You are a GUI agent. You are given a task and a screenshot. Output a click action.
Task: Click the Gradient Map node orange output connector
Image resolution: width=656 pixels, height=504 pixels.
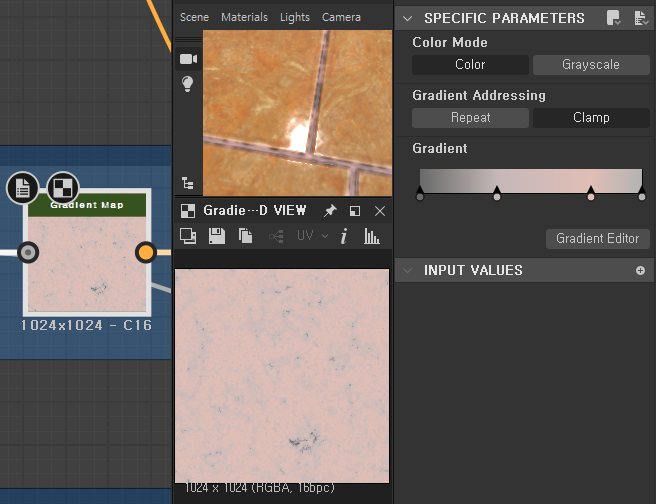pyautogui.click(x=146, y=252)
